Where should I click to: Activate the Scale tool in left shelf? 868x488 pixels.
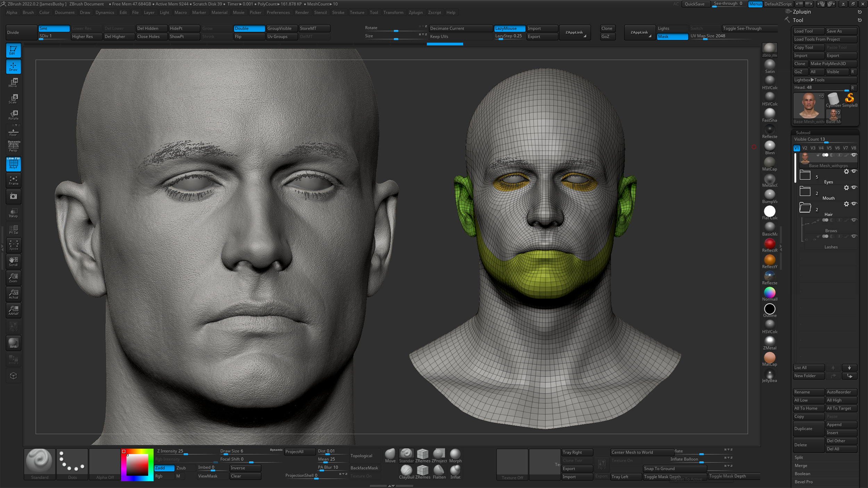click(13, 99)
